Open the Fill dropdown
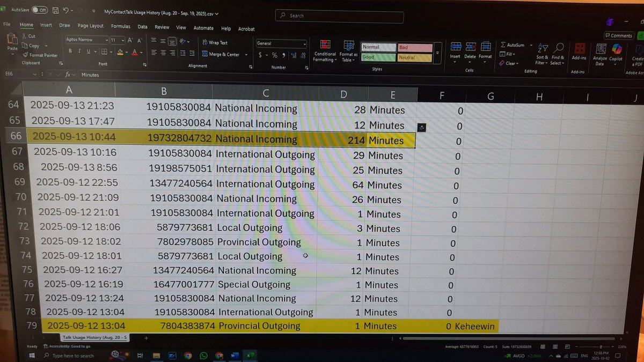 click(x=507, y=54)
